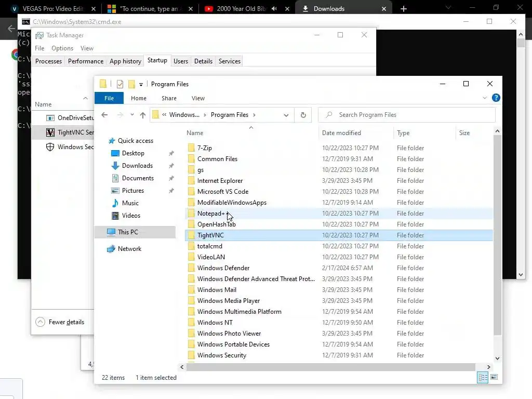Viewport: 532px width, 399px height.
Task: Switch to Task Manager Services tab
Action: 229,61
